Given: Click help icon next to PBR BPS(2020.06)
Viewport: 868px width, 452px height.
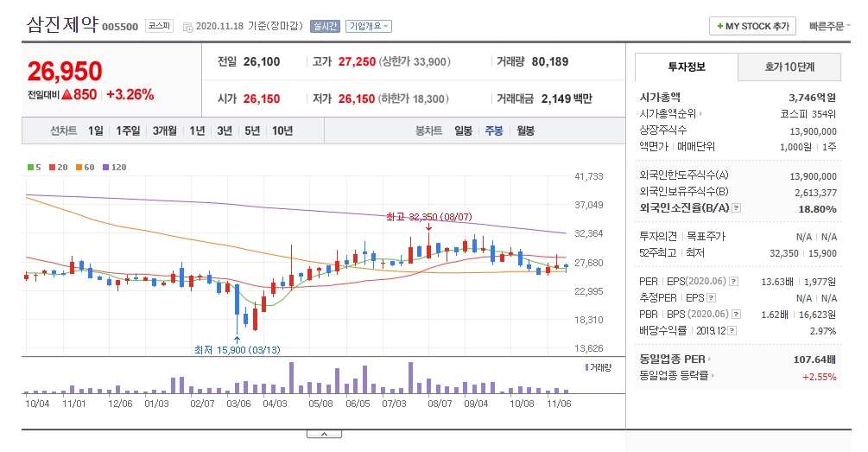Looking at the screenshot, I should click(736, 314).
